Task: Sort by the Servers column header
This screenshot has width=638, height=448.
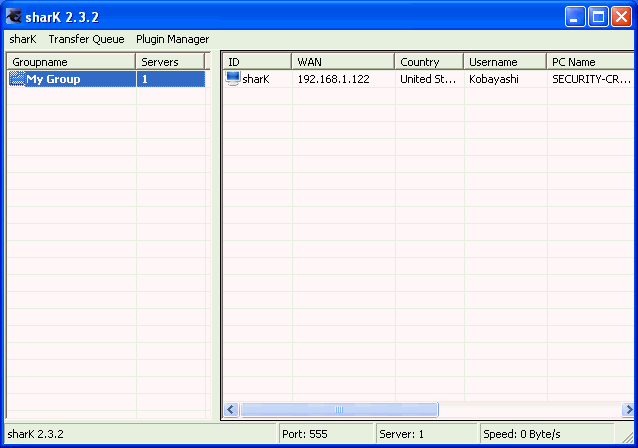Action: click(x=170, y=62)
